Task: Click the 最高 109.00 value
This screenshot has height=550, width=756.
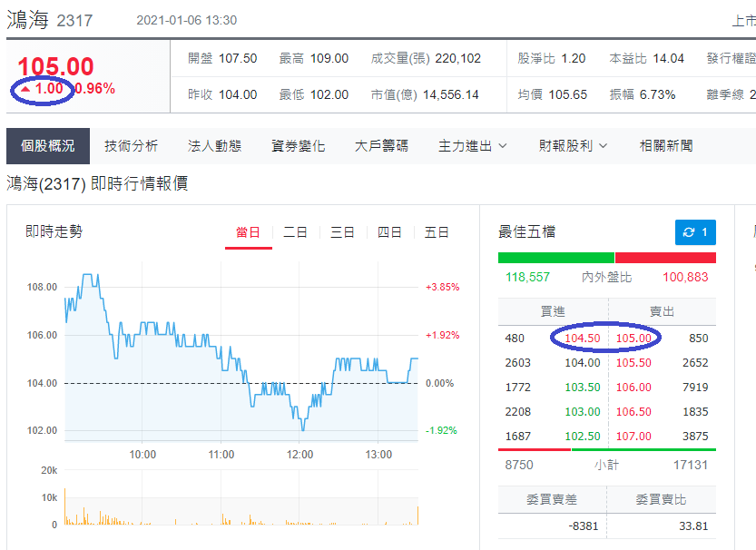Action: tap(329, 59)
